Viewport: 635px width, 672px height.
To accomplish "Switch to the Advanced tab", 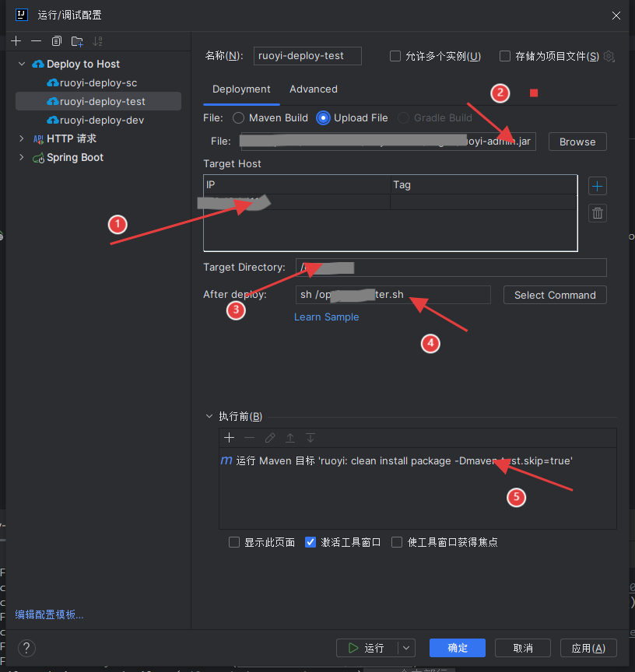I will coord(313,89).
